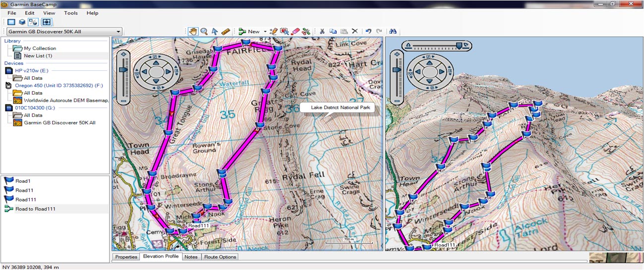This screenshot has width=644, height=270.
Task: Pan 3D view up with up arrow
Action: (x=429, y=63)
